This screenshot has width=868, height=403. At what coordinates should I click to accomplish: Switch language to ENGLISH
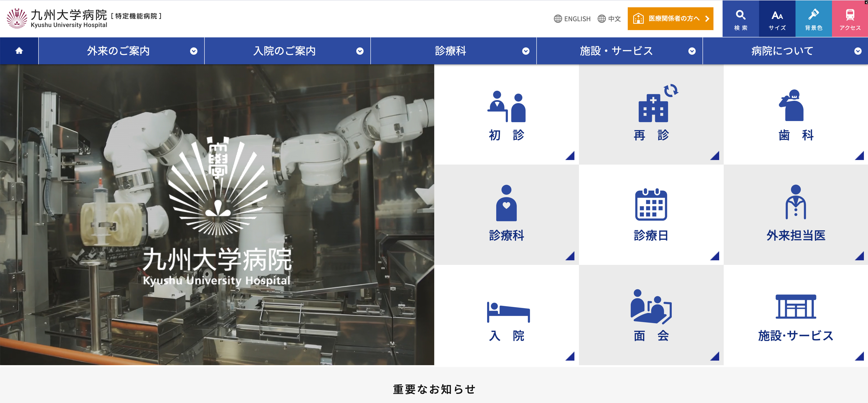(x=572, y=19)
